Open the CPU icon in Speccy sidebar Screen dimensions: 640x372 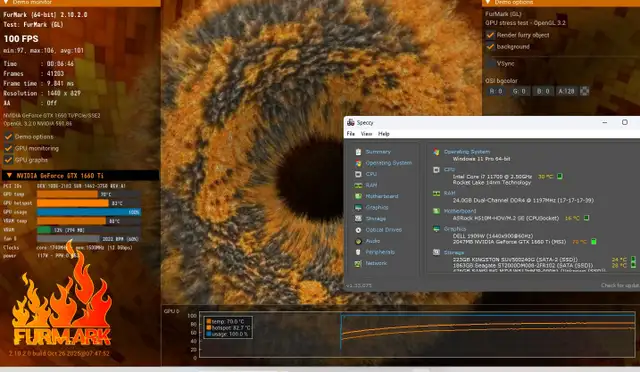click(x=358, y=174)
